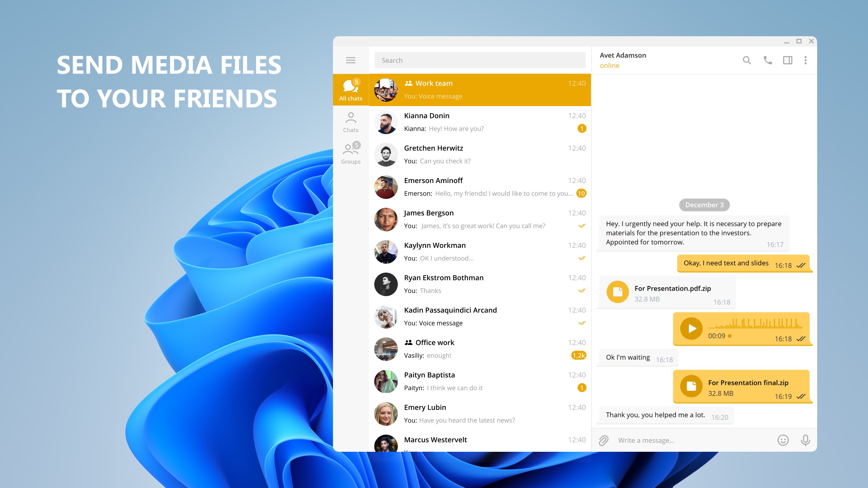Click the paperclip attach file icon
This screenshot has height=488, width=868.
(603, 440)
